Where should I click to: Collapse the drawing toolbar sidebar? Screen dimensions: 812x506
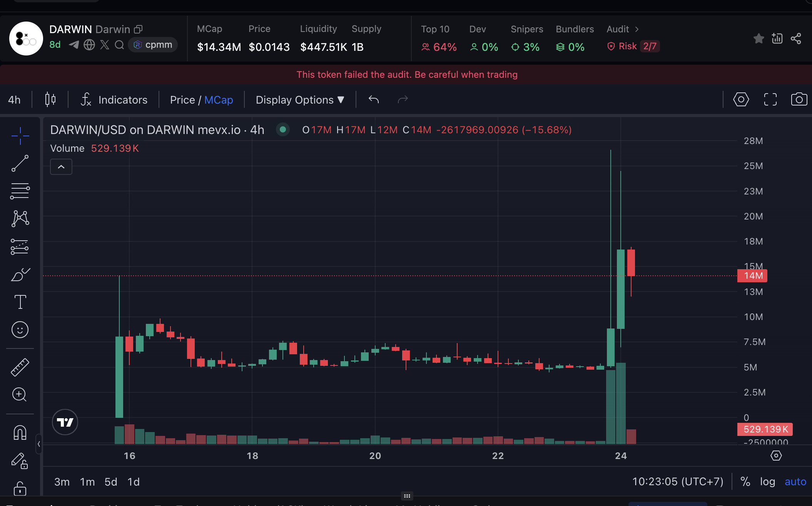click(x=38, y=444)
